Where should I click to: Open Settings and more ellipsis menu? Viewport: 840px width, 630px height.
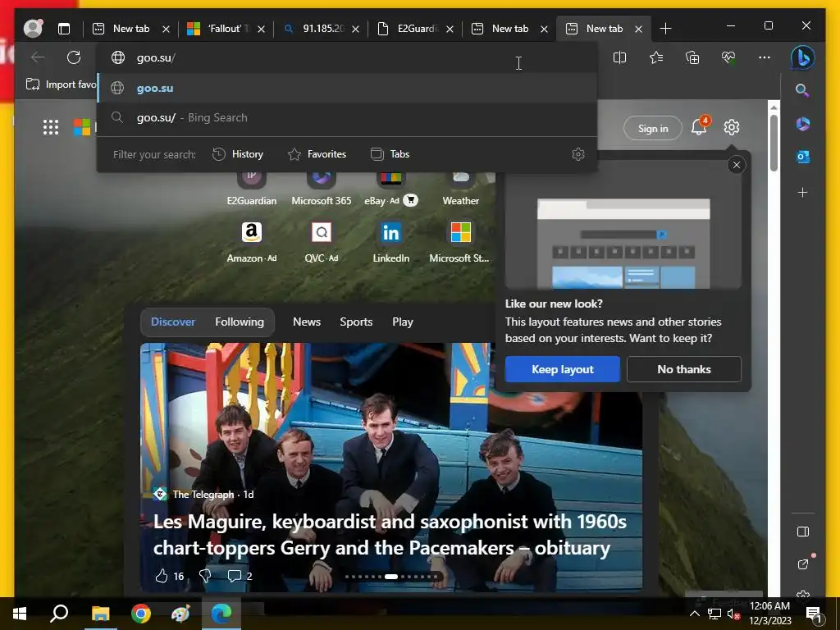pos(765,57)
